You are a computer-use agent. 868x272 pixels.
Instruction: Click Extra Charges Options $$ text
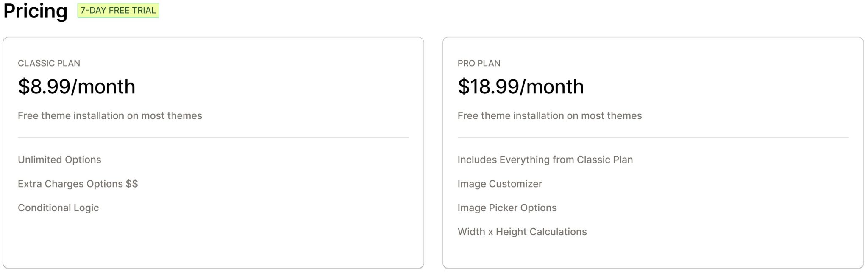(x=78, y=184)
